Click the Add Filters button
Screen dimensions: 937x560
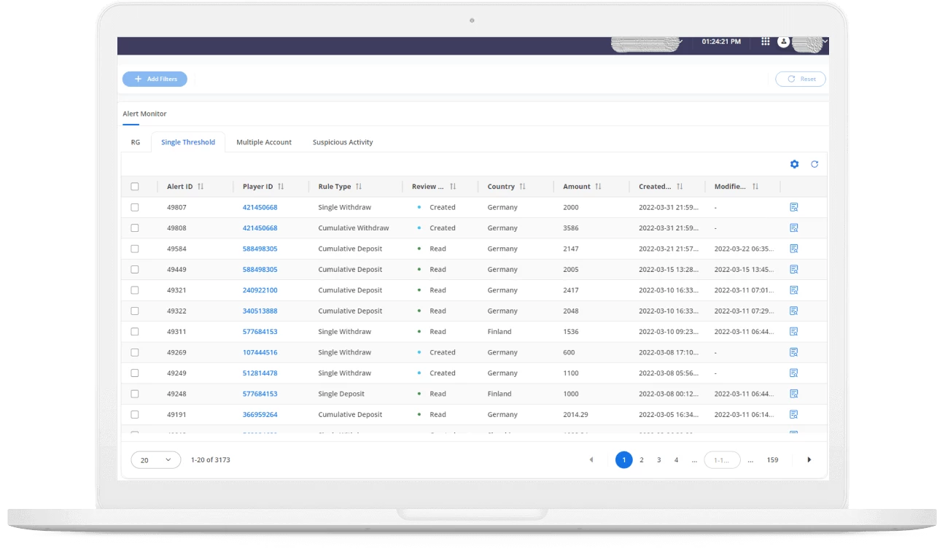[x=155, y=79]
